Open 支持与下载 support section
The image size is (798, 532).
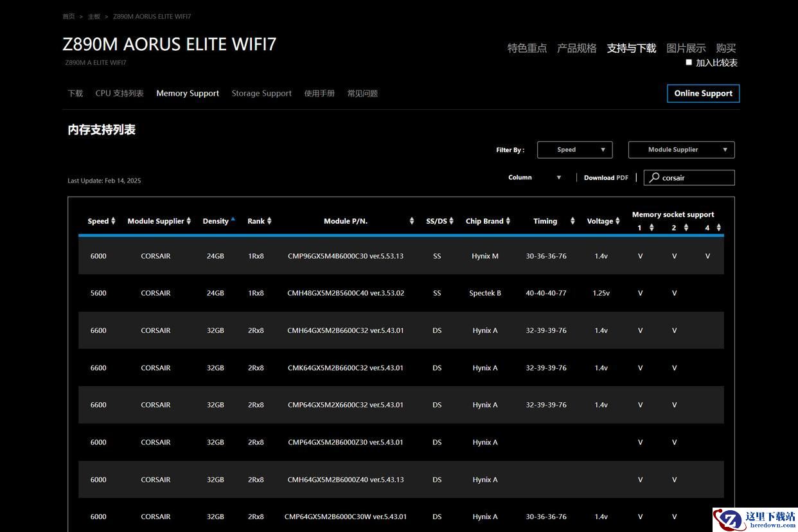[632, 48]
